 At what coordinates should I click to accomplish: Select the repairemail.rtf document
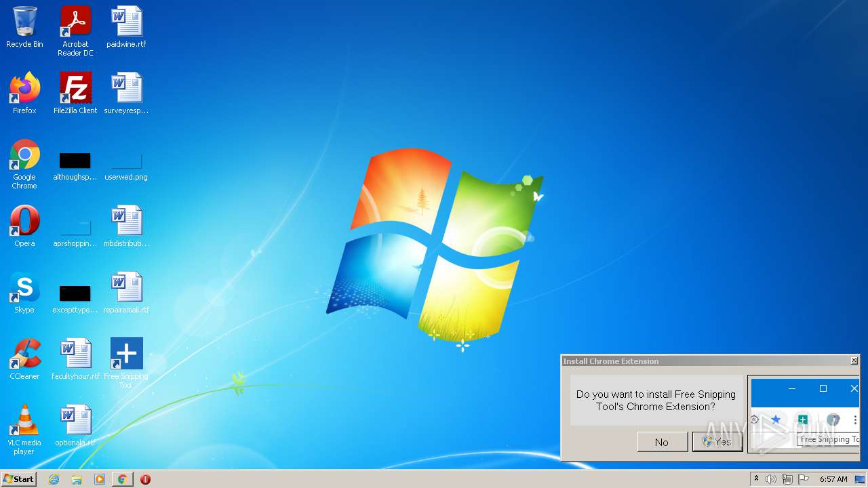coord(126,293)
